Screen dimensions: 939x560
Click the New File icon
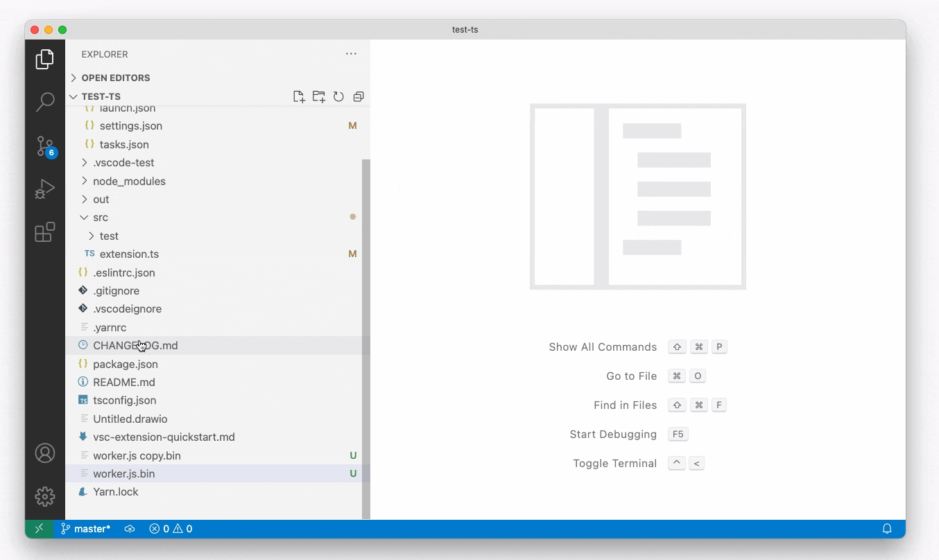[298, 96]
